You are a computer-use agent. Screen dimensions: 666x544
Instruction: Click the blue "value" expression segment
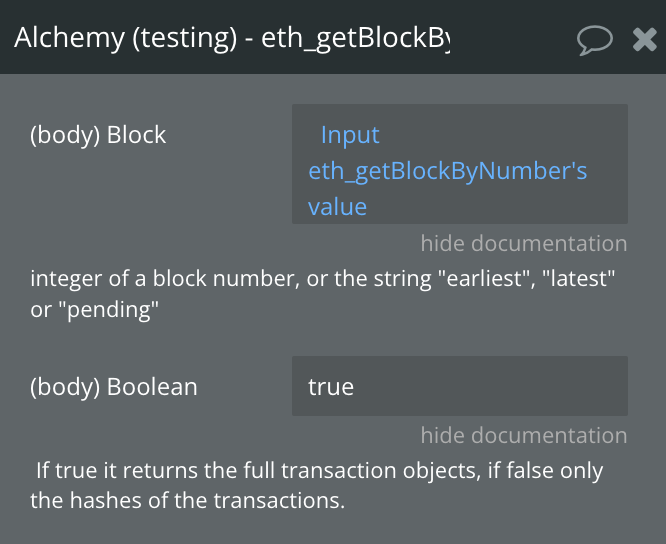(x=337, y=207)
